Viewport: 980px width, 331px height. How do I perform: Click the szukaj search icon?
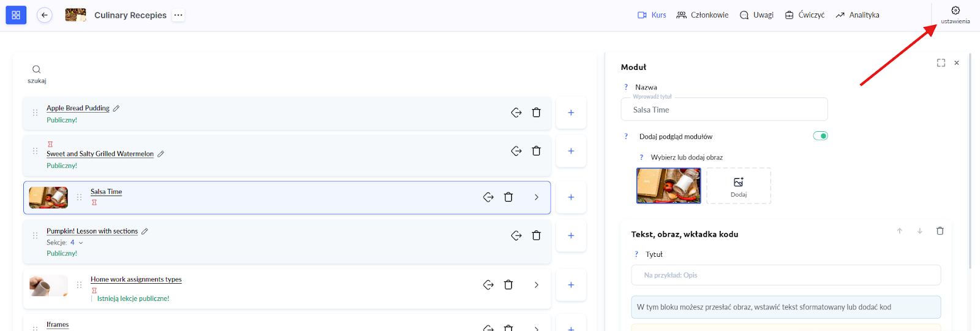coord(37,70)
